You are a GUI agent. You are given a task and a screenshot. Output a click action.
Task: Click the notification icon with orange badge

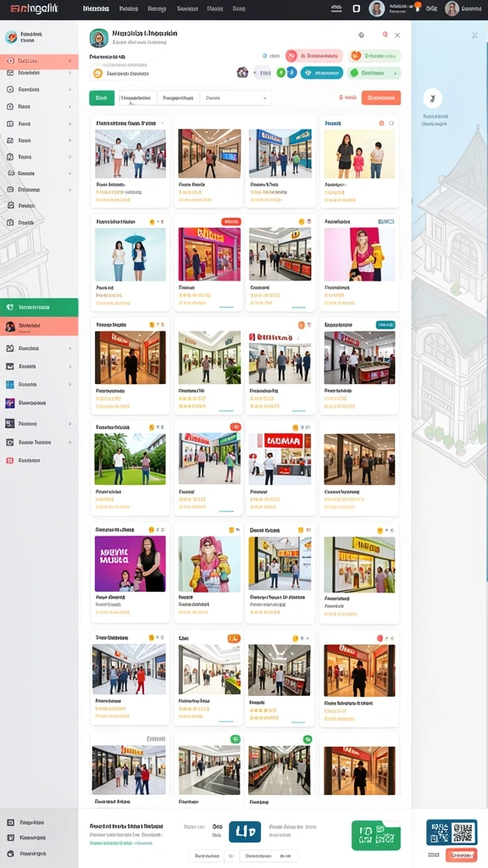click(418, 8)
